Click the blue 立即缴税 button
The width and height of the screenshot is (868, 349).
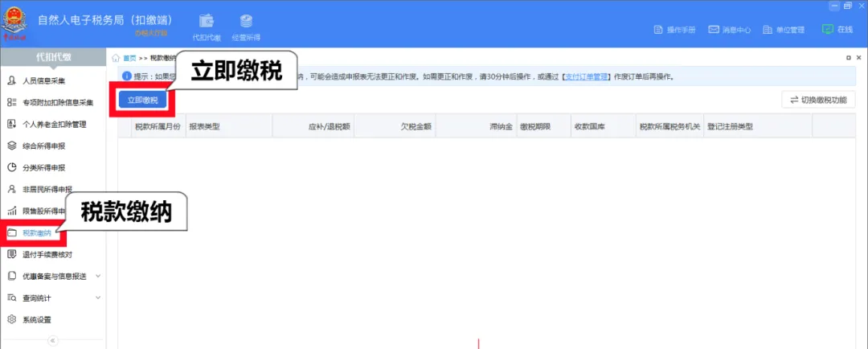[143, 100]
